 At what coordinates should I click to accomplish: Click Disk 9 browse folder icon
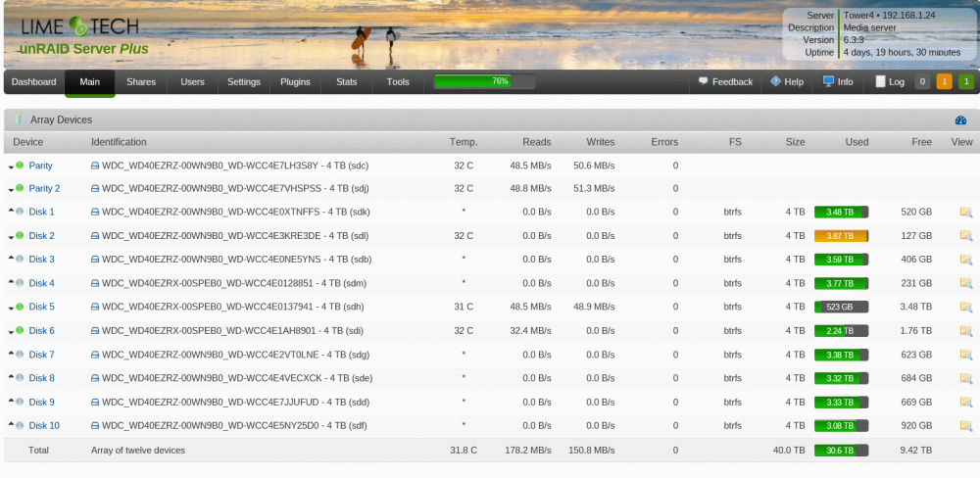click(965, 402)
